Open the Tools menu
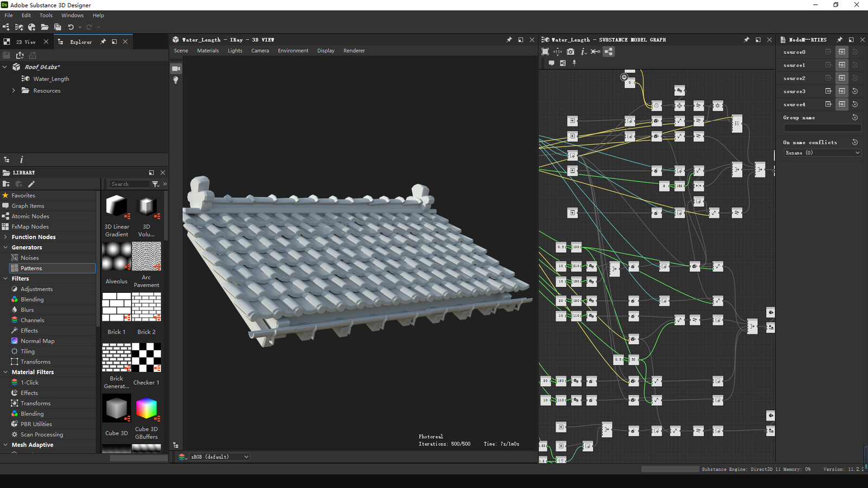The image size is (868, 488). point(46,15)
